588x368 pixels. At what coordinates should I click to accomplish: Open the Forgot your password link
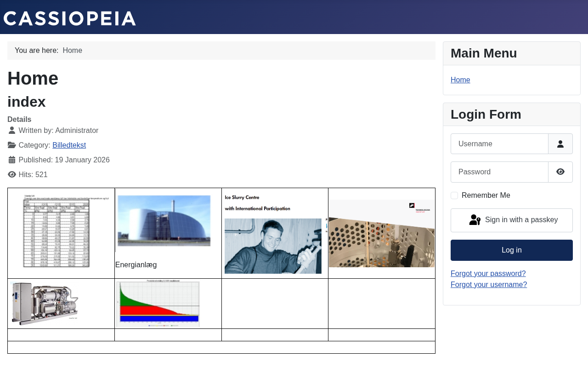(x=488, y=274)
